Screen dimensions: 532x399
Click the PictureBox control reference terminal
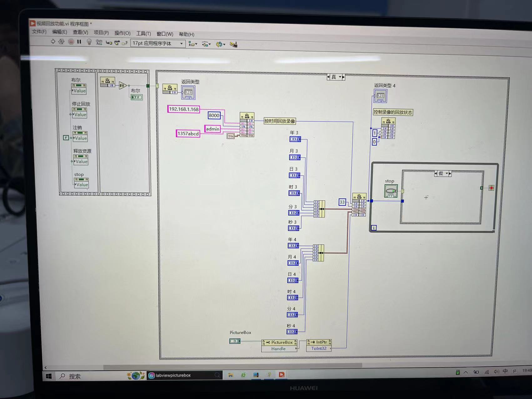tap(235, 341)
